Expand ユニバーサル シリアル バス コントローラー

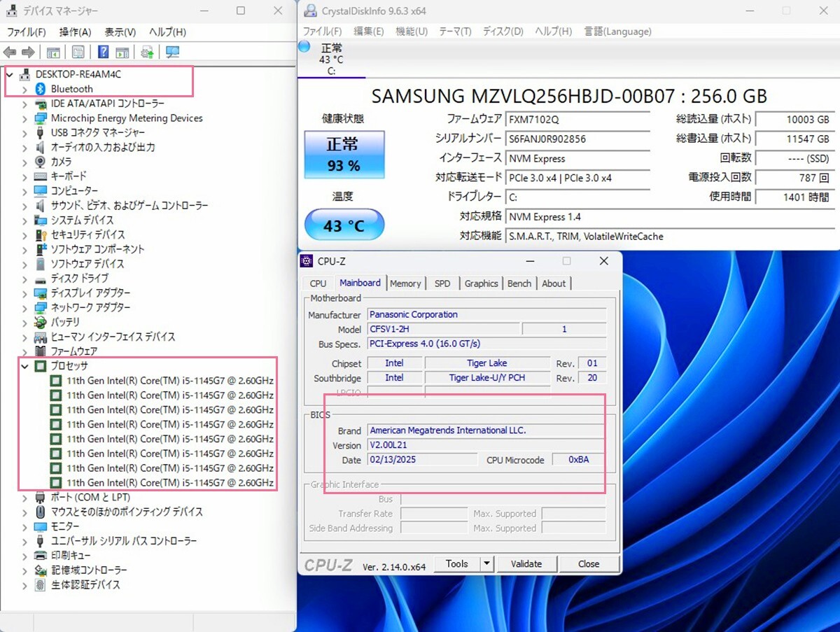coord(25,541)
